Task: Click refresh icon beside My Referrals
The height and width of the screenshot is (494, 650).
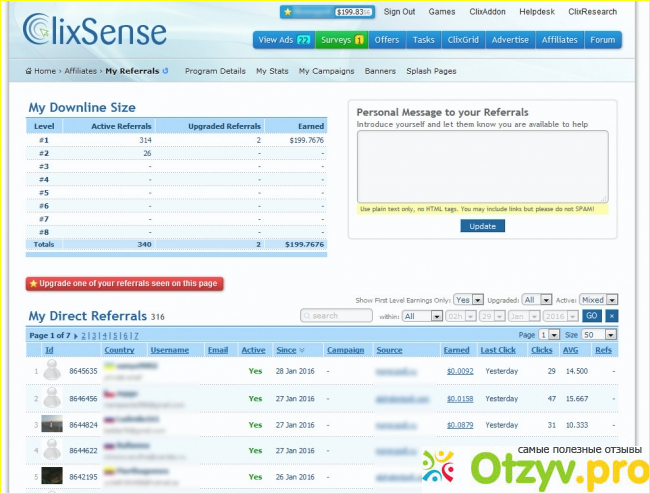Action: point(165,72)
